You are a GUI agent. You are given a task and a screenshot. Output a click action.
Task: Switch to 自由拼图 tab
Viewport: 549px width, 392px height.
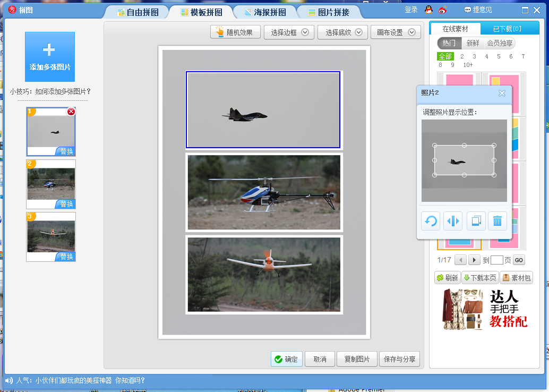pyautogui.click(x=138, y=12)
